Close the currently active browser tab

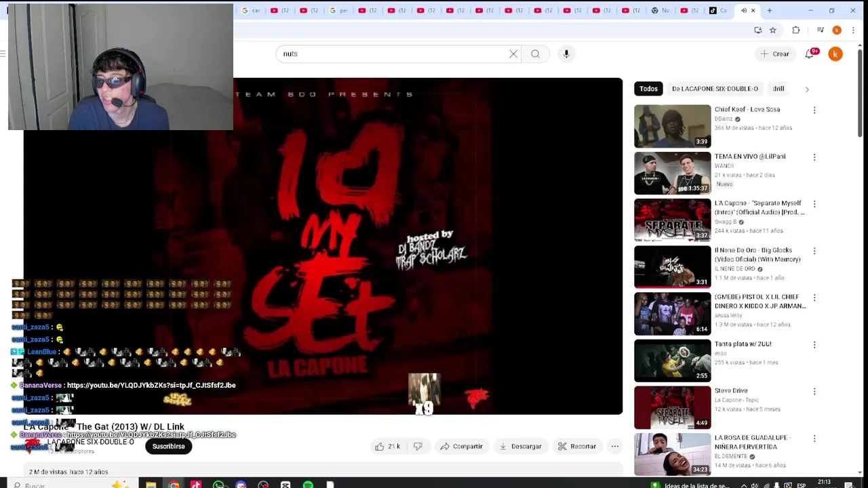753,10
